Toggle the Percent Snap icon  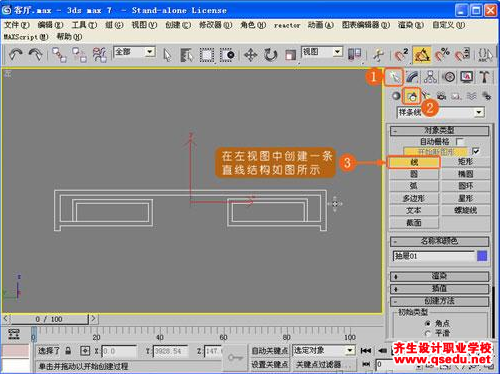pos(442,55)
